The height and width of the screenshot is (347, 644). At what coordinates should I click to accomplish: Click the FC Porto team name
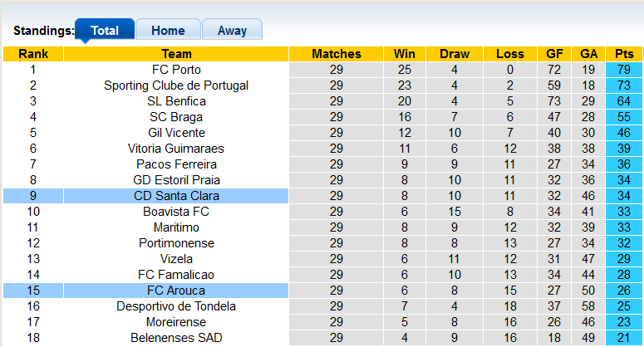coord(176,70)
